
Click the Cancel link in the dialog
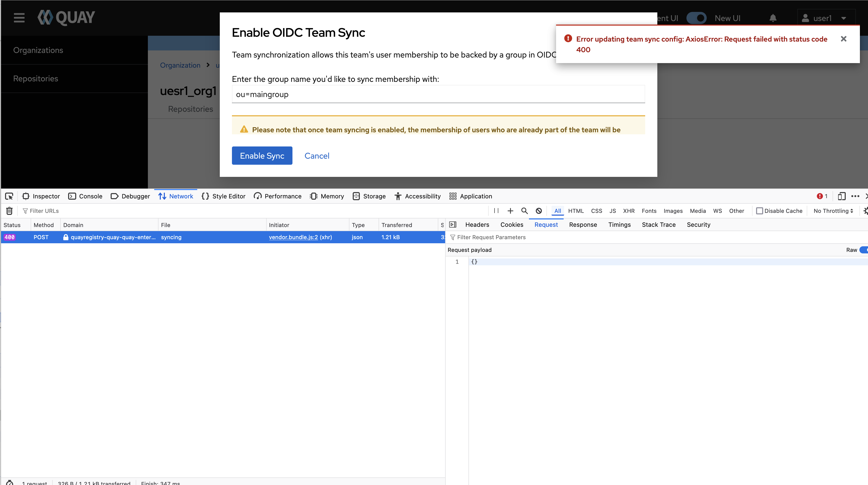tap(317, 156)
